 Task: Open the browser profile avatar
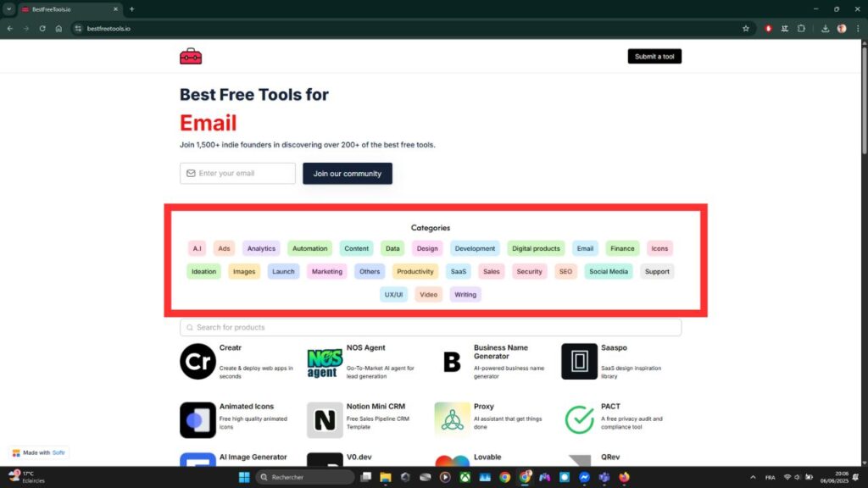tap(842, 28)
